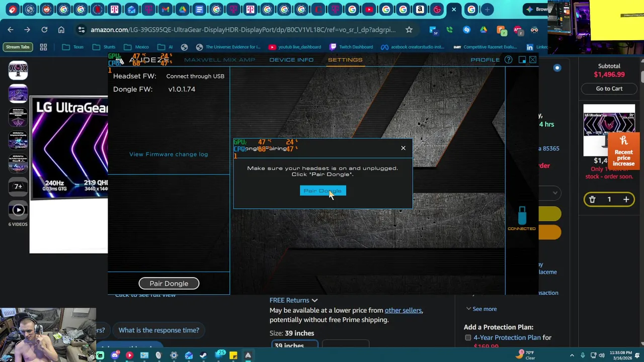Expand the See more section

coord(481,309)
